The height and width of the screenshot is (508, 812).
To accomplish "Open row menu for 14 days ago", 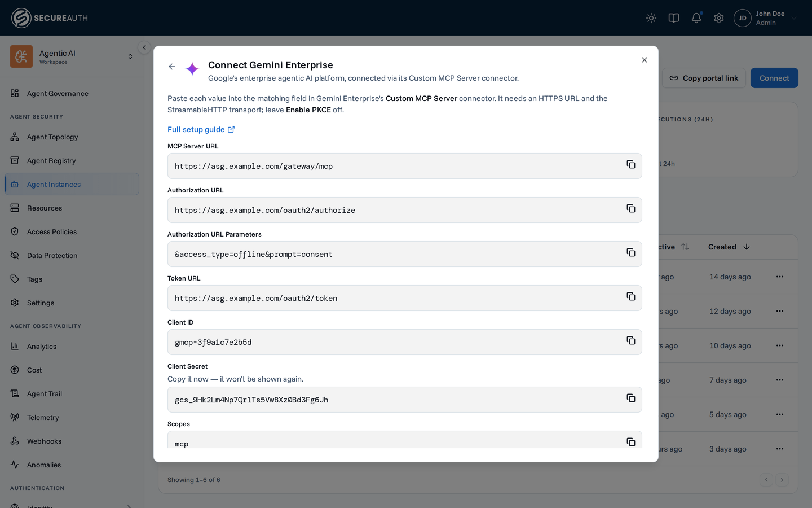I will (x=780, y=277).
